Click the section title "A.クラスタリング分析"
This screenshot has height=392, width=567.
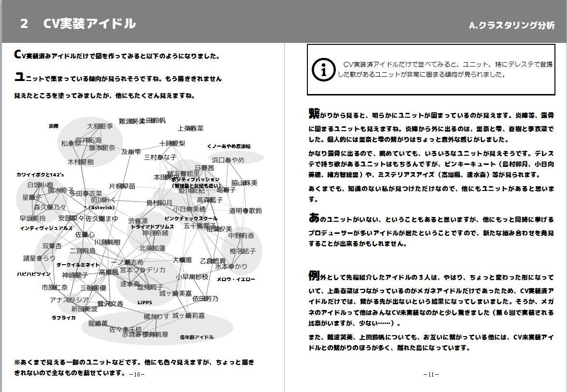point(512,25)
